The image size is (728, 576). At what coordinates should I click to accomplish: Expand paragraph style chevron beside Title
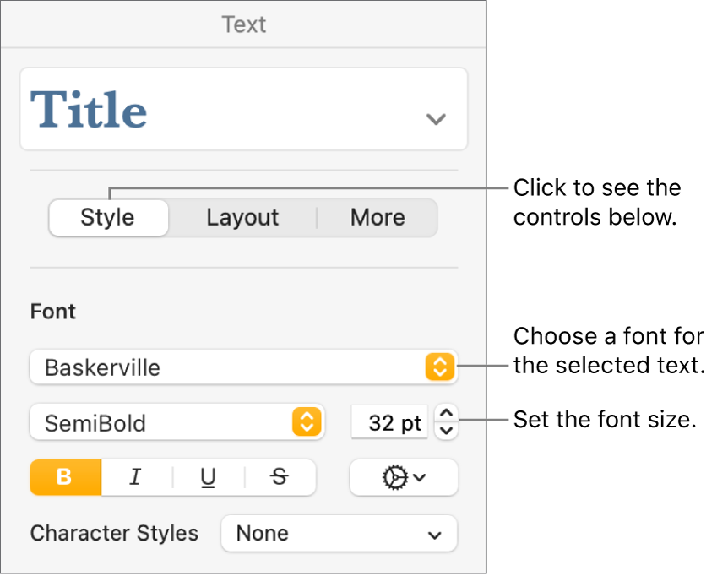coord(436,119)
